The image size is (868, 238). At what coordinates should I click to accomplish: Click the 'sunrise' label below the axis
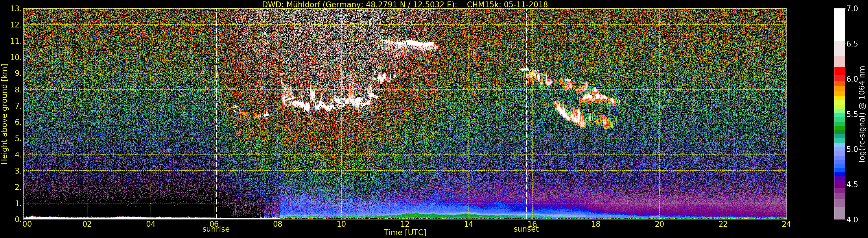216,229
